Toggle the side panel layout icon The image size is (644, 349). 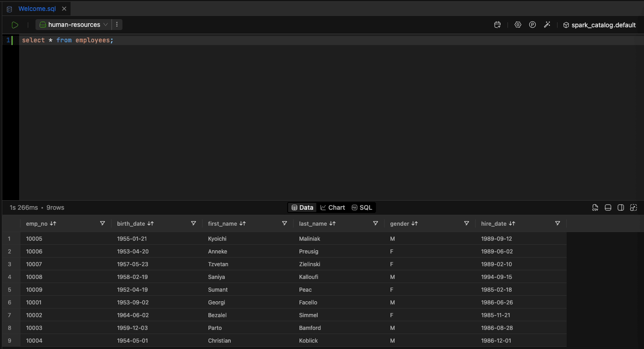coord(621,207)
